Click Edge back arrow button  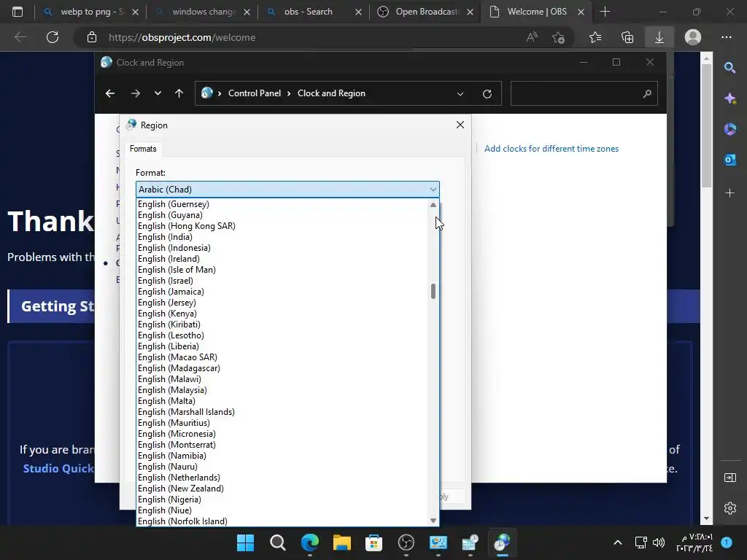[x=20, y=37]
